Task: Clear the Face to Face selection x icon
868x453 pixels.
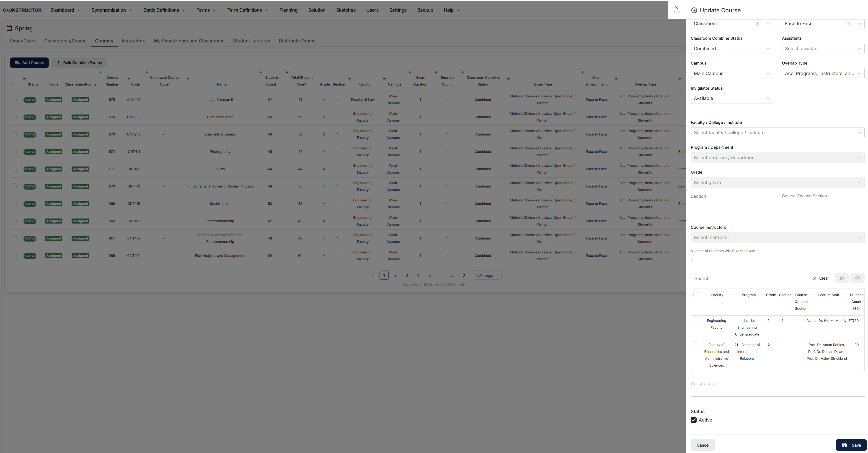Action: [x=848, y=24]
